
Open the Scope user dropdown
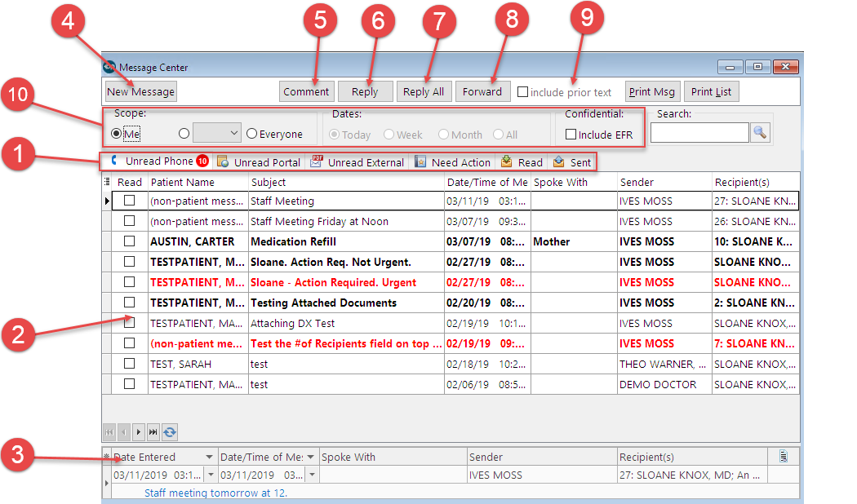point(233,133)
